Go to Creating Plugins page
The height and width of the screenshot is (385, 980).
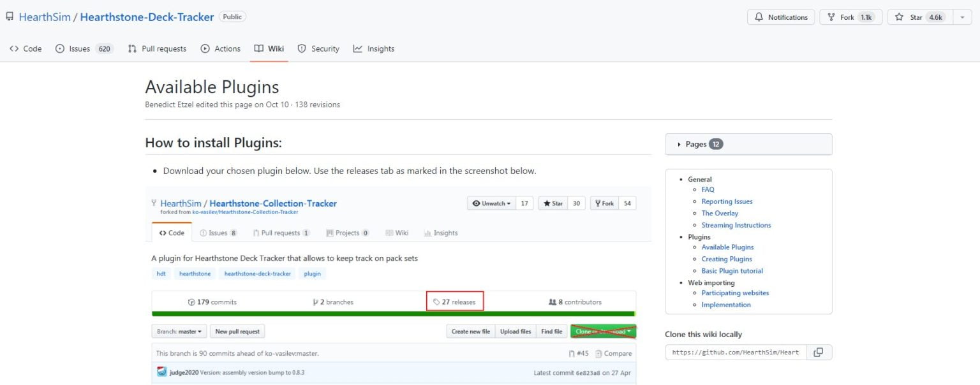(726, 259)
